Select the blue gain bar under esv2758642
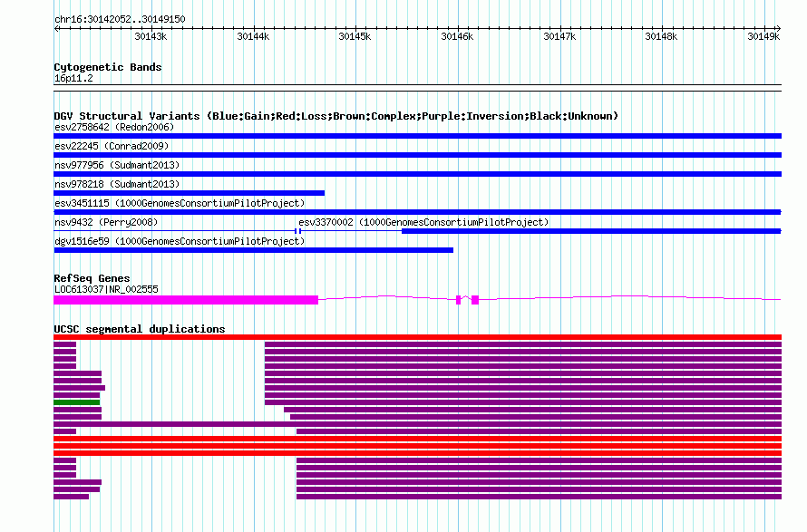The width and height of the screenshot is (807, 532). [417, 136]
